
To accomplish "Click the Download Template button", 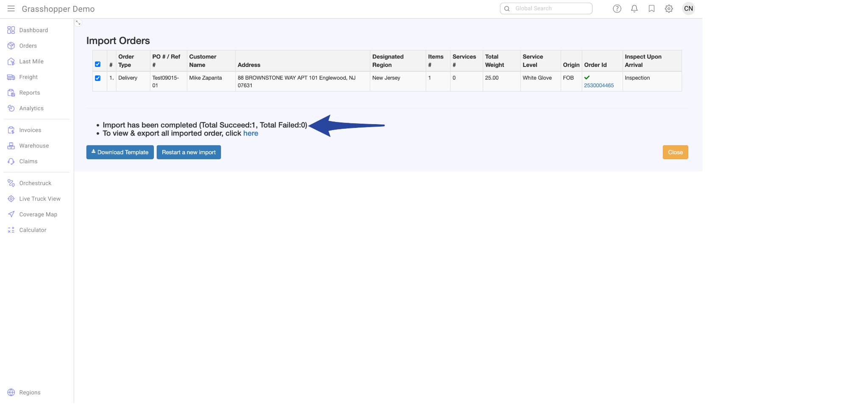I will (x=120, y=152).
